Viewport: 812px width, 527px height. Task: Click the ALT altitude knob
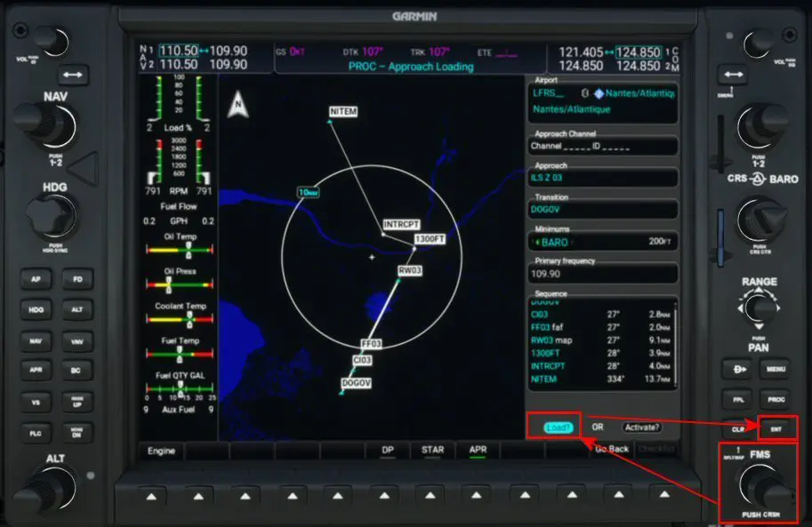click(46, 489)
